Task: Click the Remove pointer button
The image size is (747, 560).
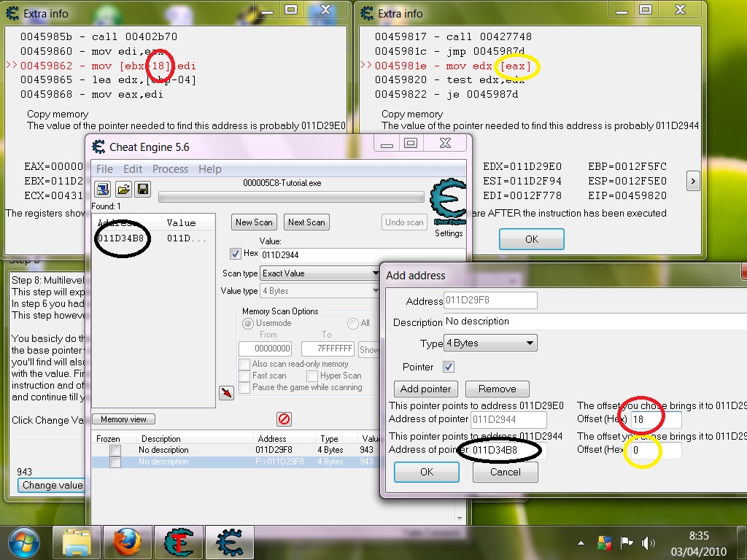Action: click(497, 389)
